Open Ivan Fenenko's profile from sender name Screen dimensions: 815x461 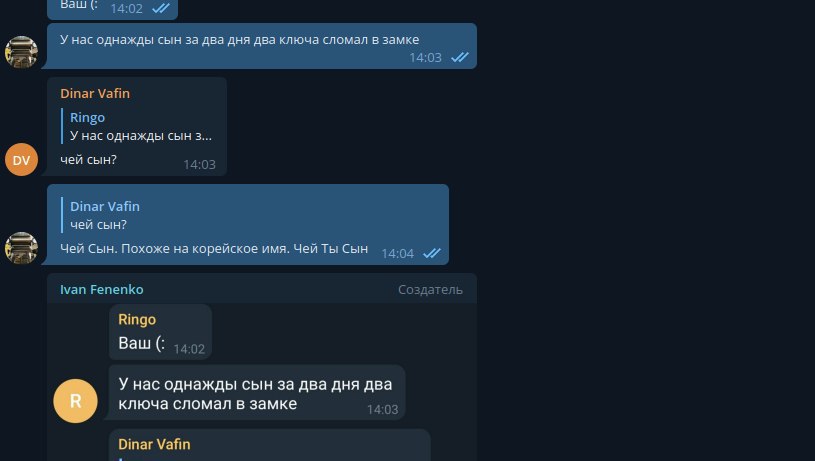pyautogui.click(x=102, y=289)
